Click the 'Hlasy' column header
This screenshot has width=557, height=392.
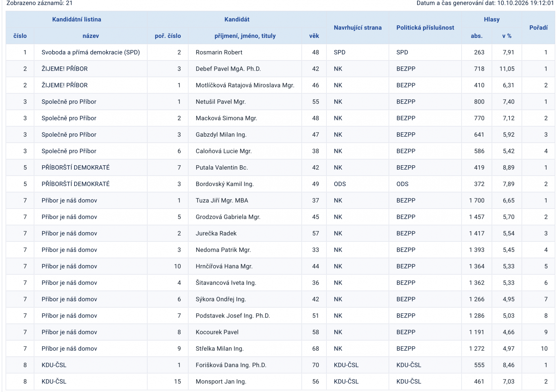pyautogui.click(x=492, y=19)
